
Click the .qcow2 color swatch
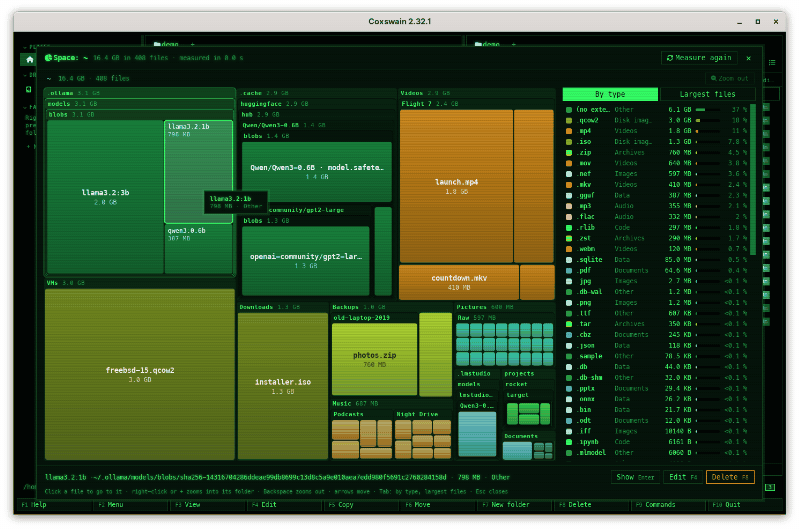(569, 120)
